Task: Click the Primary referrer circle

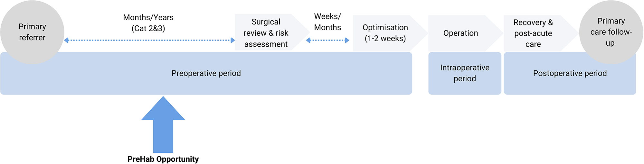Action: coord(32,32)
